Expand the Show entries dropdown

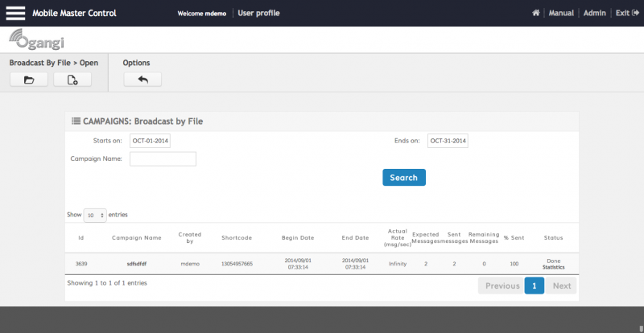click(x=95, y=216)
